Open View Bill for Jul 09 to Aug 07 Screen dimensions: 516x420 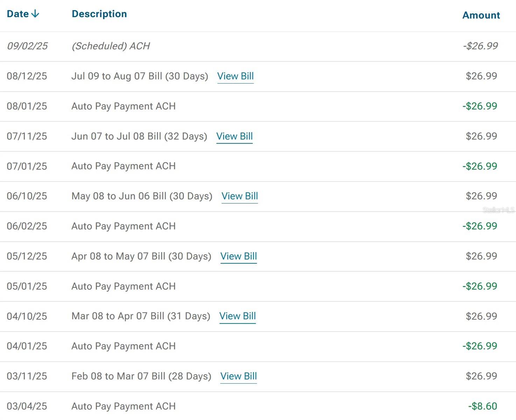coord(235,76)
